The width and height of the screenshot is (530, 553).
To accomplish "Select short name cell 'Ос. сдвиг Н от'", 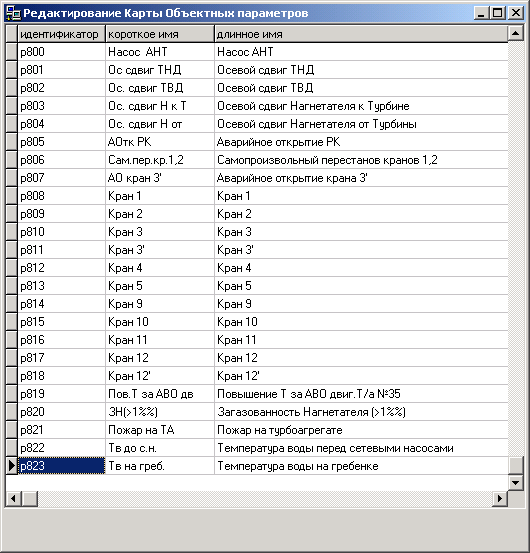I will (160, 124).
